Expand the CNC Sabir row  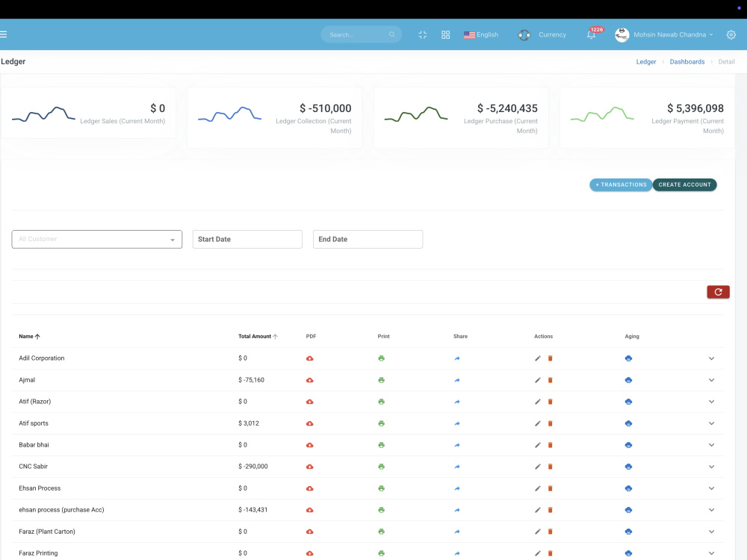pyautogui.click(x=711, y=467)
